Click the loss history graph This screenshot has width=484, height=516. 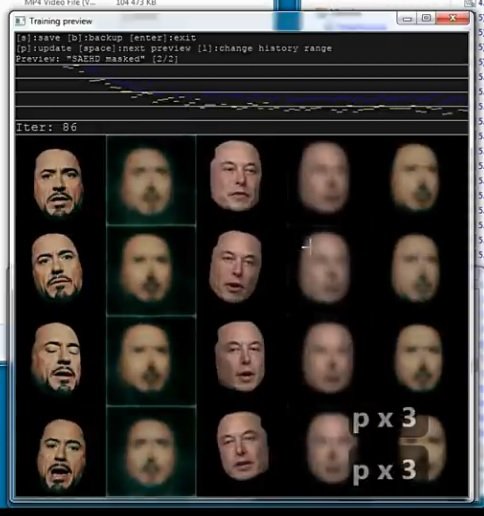tap(242, 92)
